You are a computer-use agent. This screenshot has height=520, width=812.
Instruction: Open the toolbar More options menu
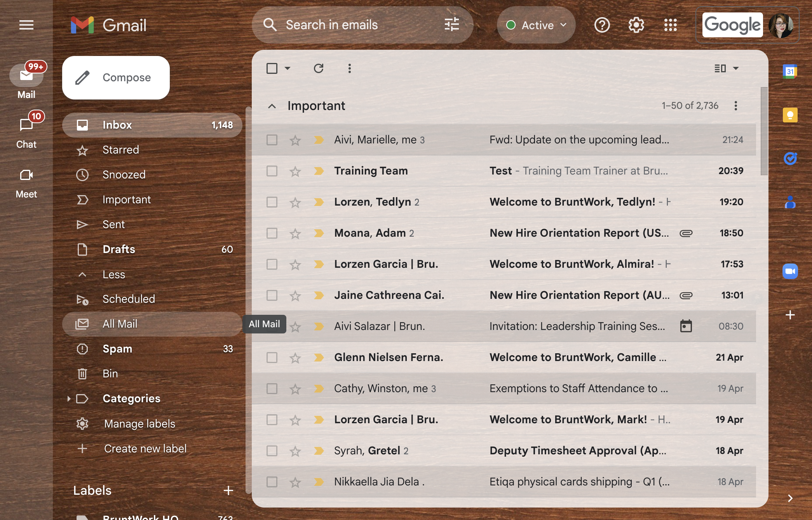[x=350, y=68]
